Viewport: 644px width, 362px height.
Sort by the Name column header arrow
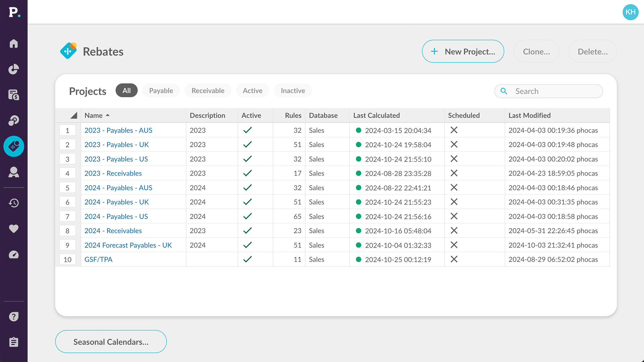point(108,115)
